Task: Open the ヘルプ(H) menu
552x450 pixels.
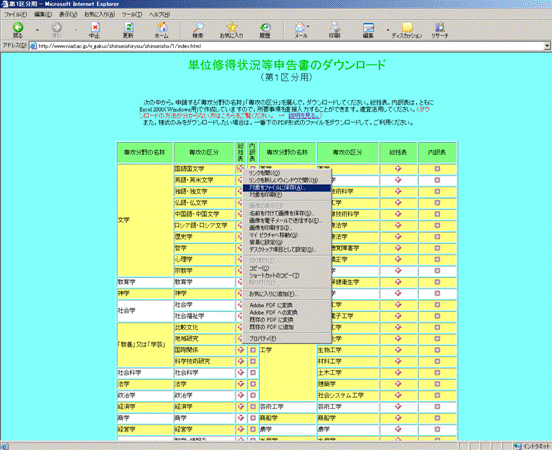Action: (x=159, y=14)
